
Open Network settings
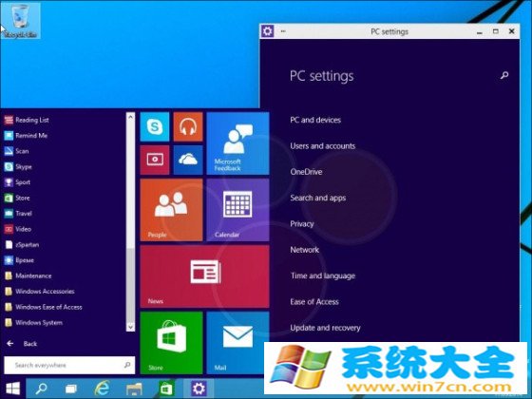[x=305, y=250]
